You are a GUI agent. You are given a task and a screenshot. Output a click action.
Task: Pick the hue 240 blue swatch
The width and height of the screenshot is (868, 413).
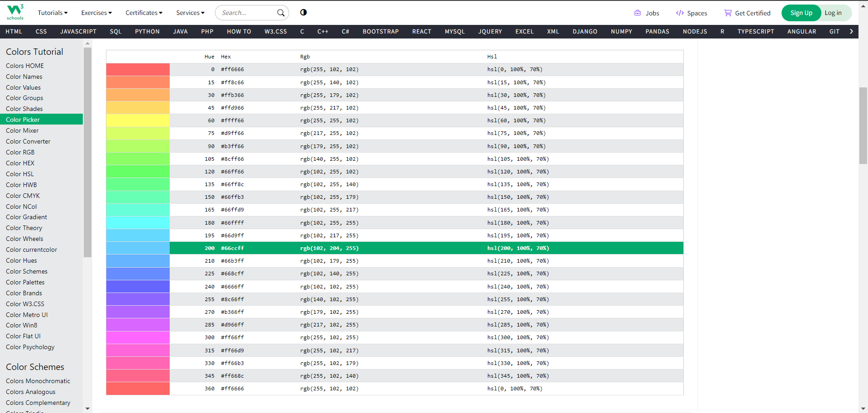[138, 286]
